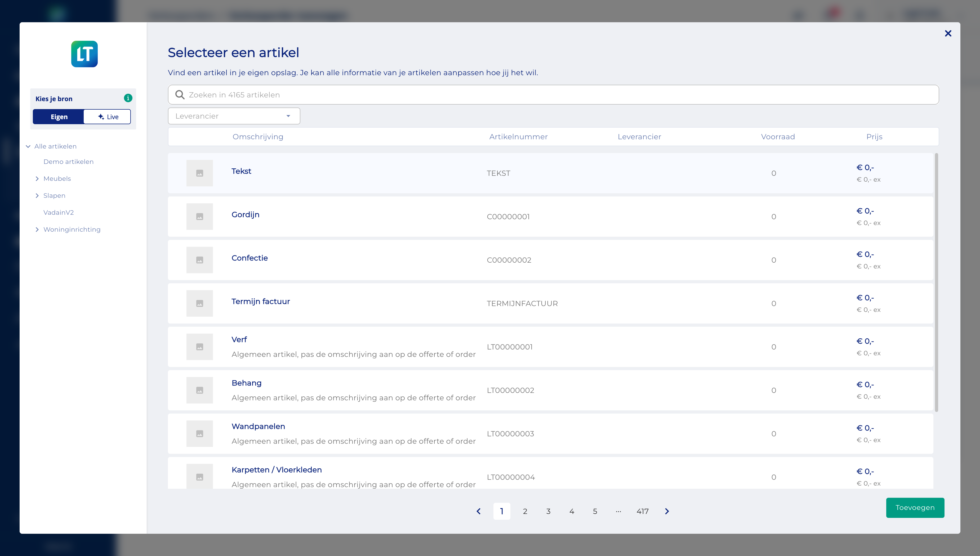Click the article list vertical scrollbar
980x556 pixels.
click(936, 283)
